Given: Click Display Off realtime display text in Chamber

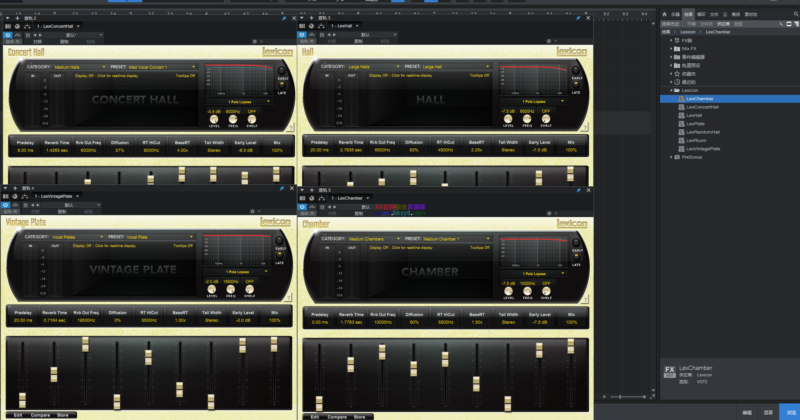Looking at the screenshot, I should [x=401, y=248].
